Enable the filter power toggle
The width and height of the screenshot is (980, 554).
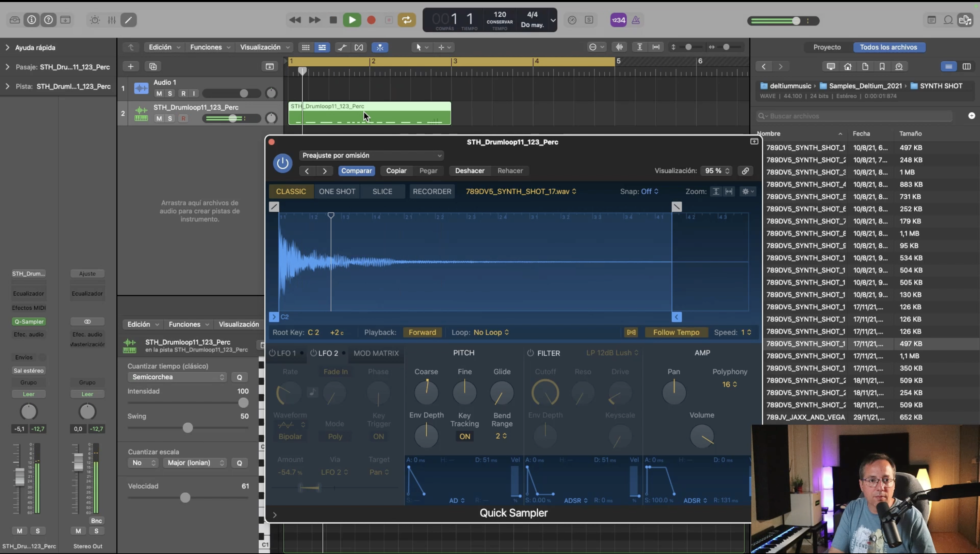click(530, 353)
